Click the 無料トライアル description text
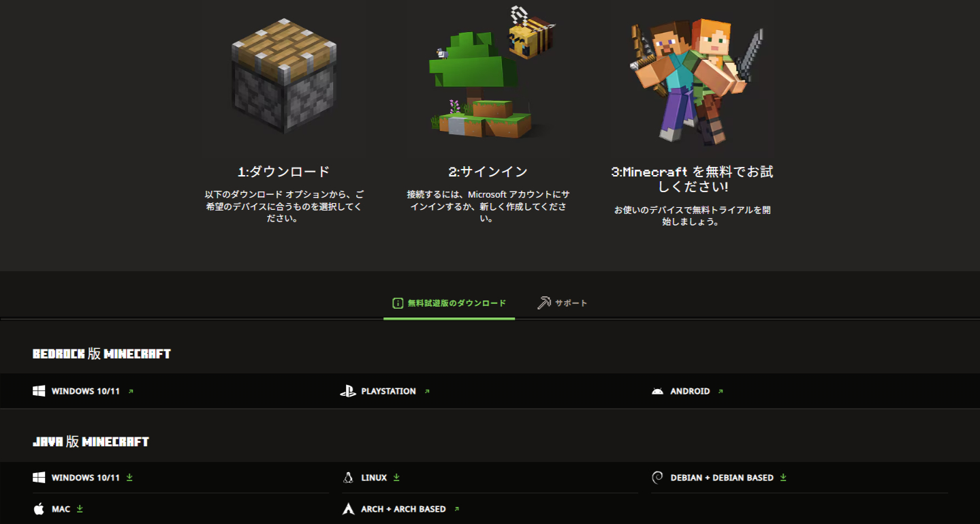This screenshot has height=524, width=980. 693,215
